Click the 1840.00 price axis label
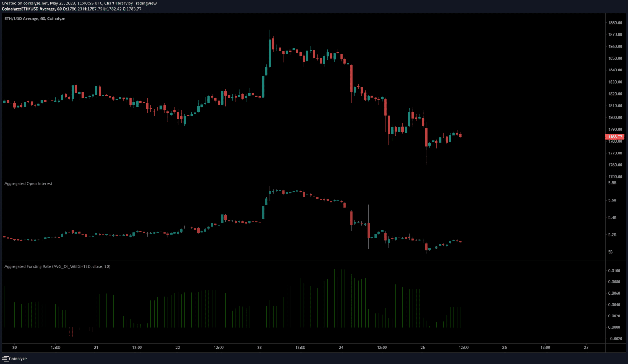Image resolution: width=628 pixels, height=364 pixels. tap(615, 70)
